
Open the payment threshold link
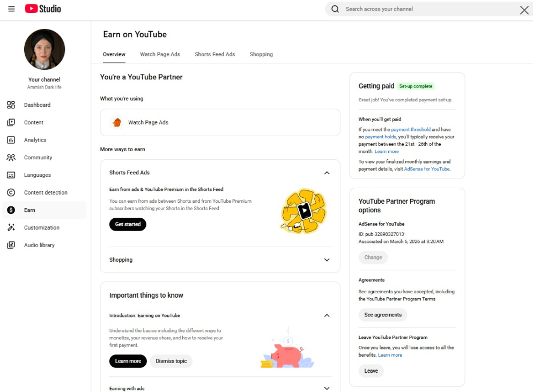pyautogui.click(x=411, y=130)
